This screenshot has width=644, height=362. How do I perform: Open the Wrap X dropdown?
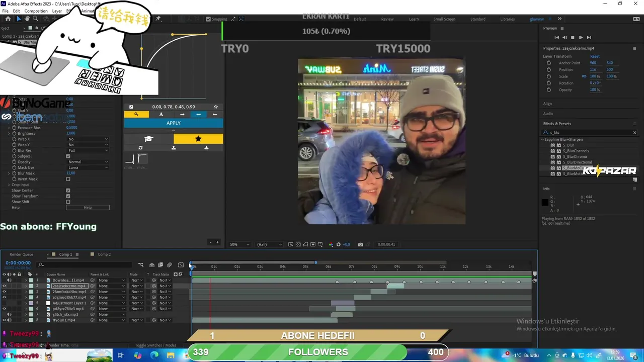88,139
